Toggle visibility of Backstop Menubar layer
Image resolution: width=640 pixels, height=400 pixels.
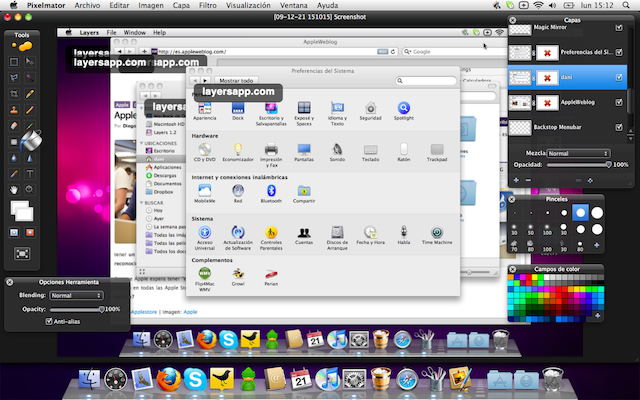coord(619,127)
